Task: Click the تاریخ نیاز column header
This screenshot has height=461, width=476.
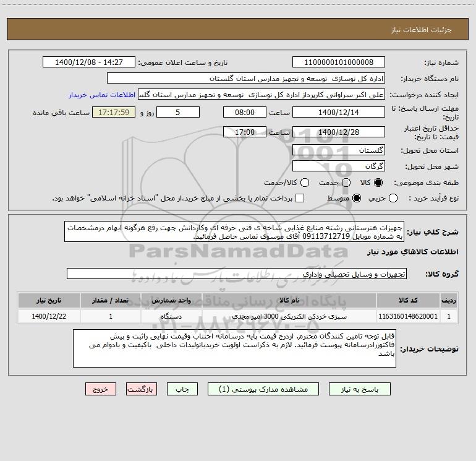Action: click(x=49, y=300)
